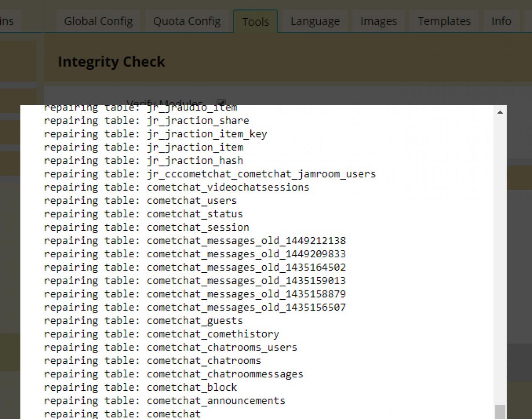Click the scrollbar up arrow in log window
532x419 pixels.
500,112
